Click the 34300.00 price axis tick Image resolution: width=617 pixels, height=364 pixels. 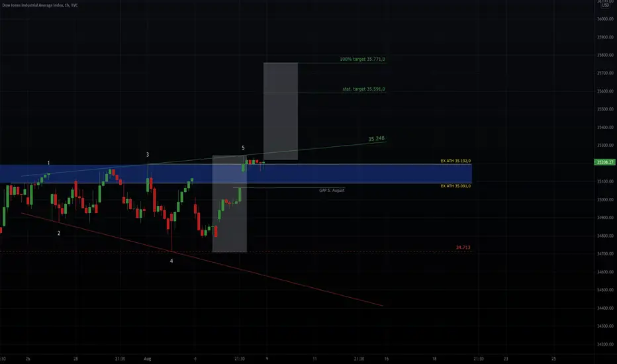coord(605,326)
